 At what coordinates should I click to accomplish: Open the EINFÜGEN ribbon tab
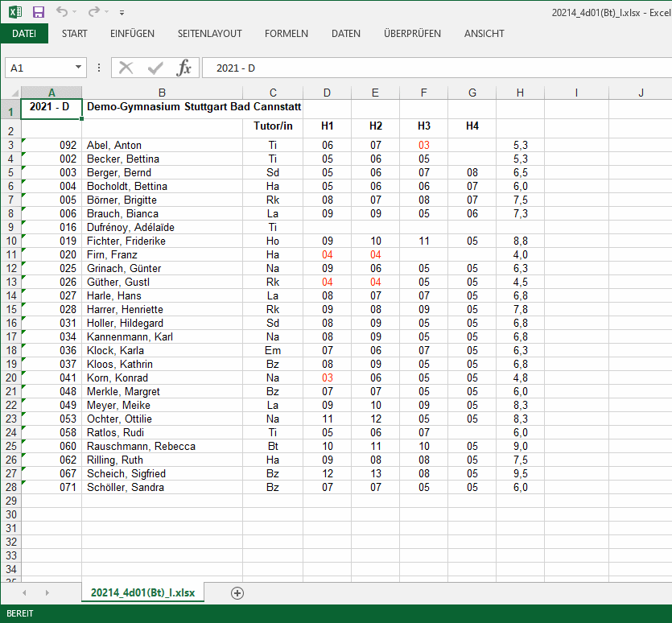(x=132, y=34)
